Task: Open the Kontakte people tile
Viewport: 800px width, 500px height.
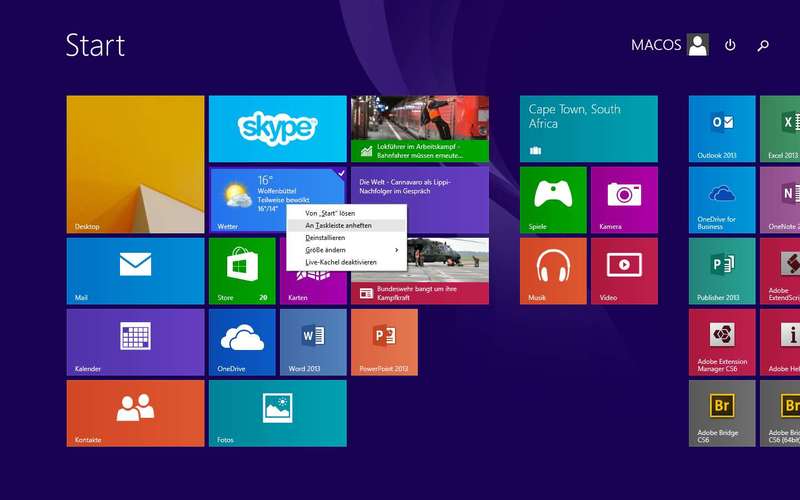Action: pyautogui.click(x=135, y=413)
